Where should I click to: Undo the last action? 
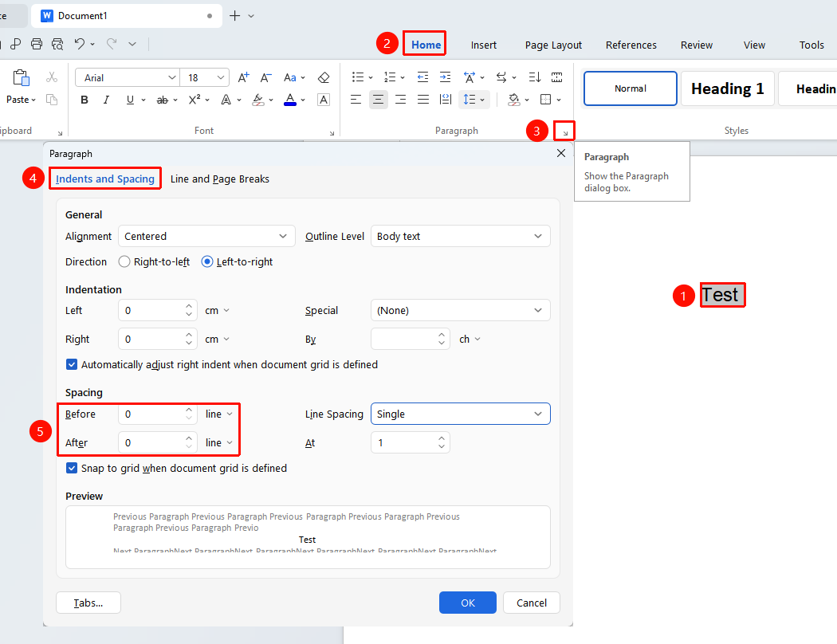[x=80, y=44]
